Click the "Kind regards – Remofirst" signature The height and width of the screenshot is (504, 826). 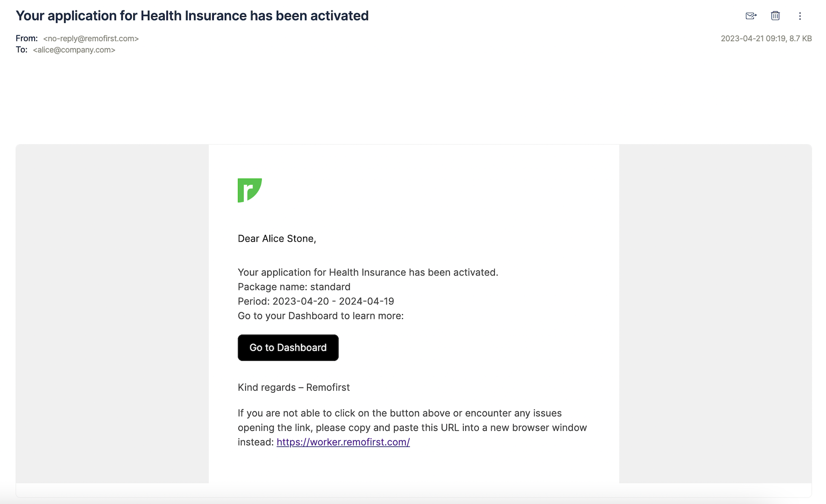pyautogui.click(x=294, y=387)
